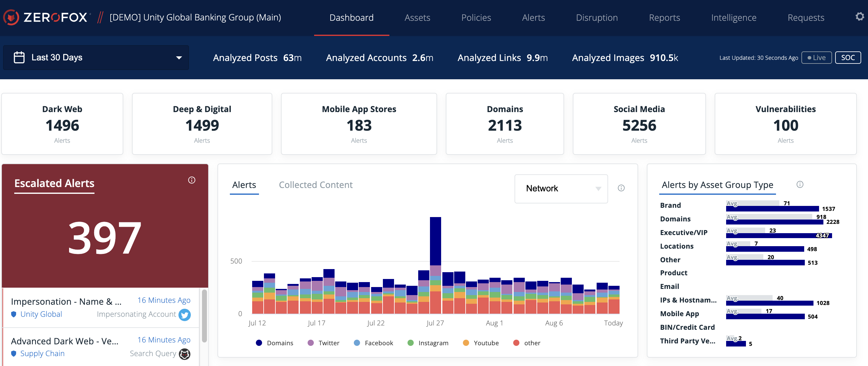Click the Twitter icon on the Impersonation alert
This screenshot has width=868, height=366.
point(185,315)
